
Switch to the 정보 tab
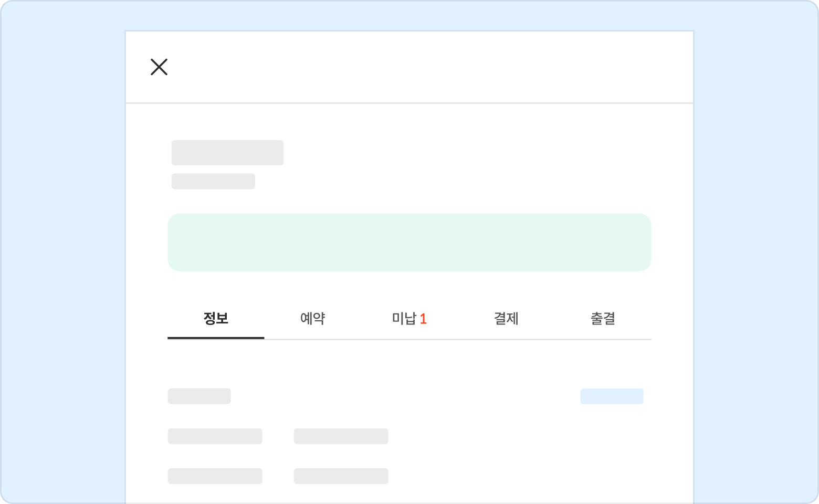click(216, 319)
